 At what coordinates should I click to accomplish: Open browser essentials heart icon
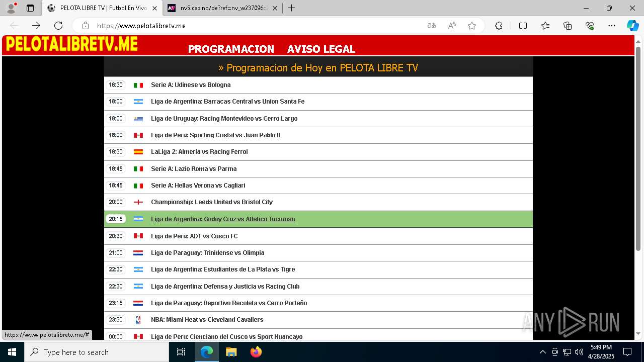[590, 26]
